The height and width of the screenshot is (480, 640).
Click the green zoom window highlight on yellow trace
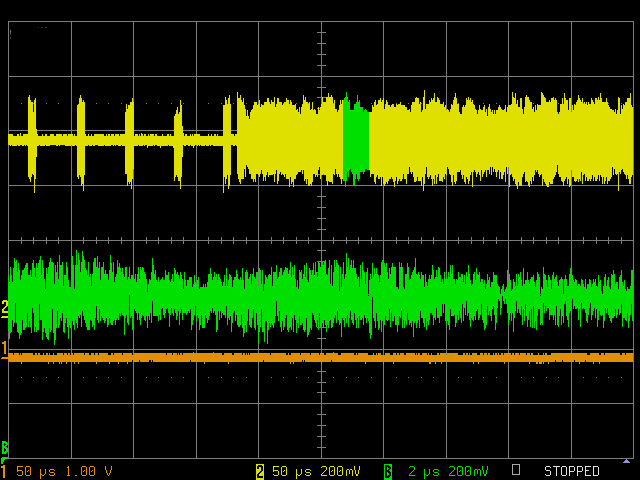[356, 140]
